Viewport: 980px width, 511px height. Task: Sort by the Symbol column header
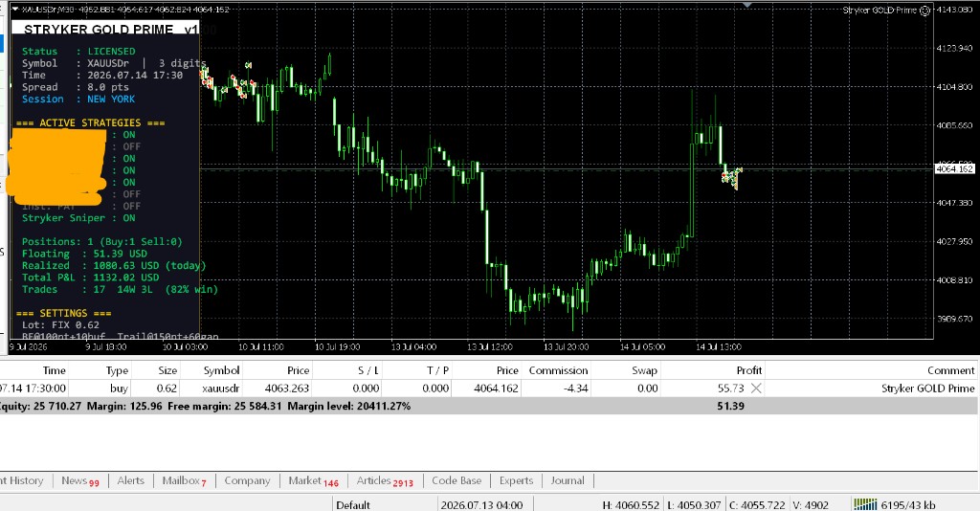[x=221, y=370]
